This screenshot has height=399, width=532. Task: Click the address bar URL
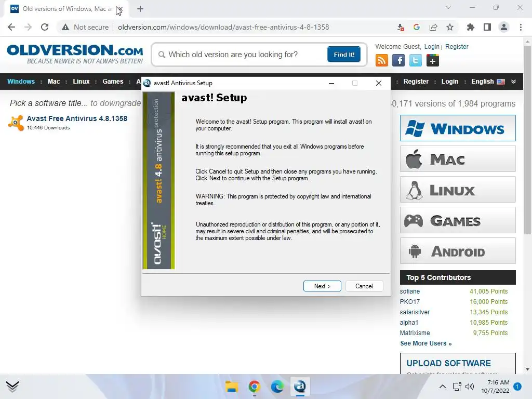(223, 27)
